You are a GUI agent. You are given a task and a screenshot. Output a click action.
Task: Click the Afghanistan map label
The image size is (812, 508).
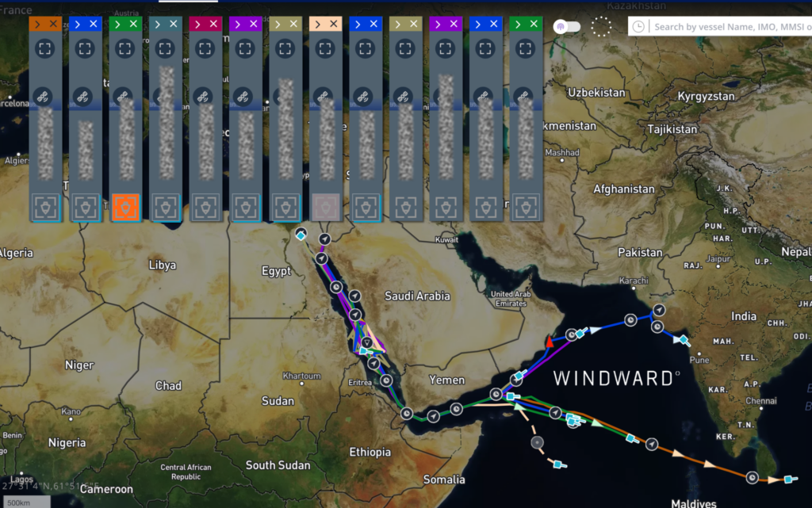coord(623,189)
